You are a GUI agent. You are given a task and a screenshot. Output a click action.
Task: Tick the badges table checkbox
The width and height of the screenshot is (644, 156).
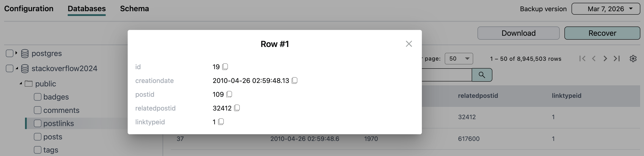pyautogui.click(x=38, y=97)
